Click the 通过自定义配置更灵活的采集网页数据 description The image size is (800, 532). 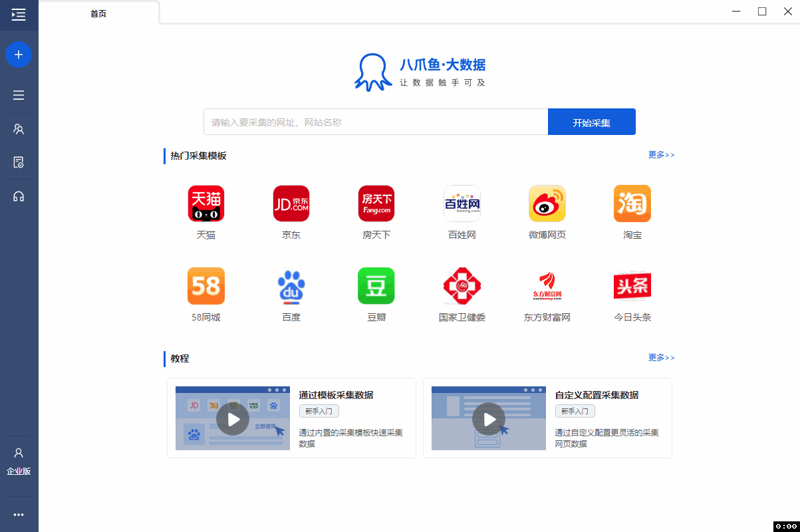(606, 438)
